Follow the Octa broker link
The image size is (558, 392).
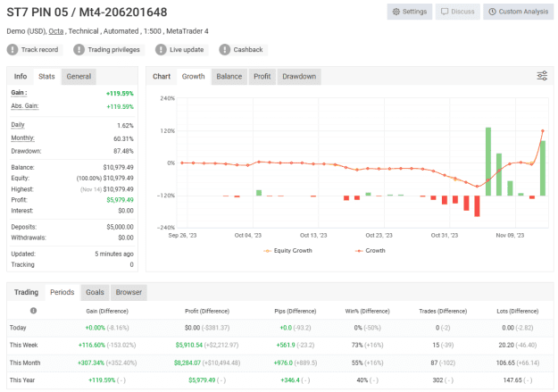[56, 31]
